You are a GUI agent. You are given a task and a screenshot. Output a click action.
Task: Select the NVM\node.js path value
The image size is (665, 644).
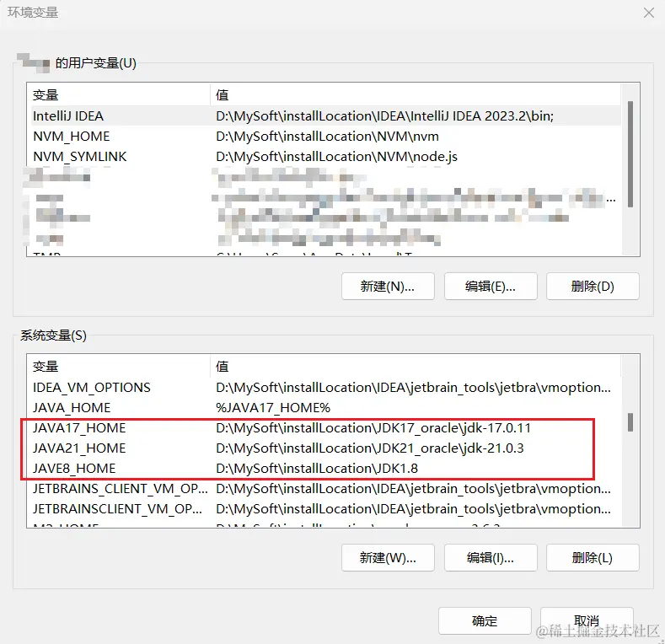(x=336, y=157)
